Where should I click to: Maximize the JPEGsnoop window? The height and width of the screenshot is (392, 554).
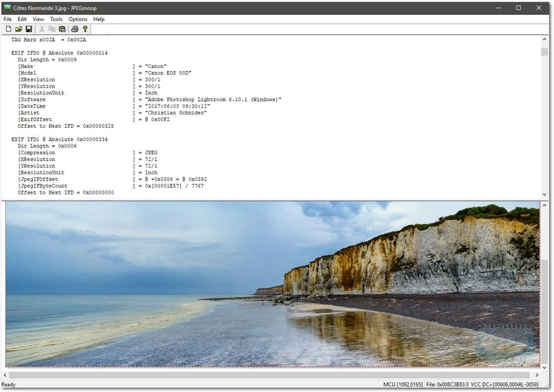point(518,7)
